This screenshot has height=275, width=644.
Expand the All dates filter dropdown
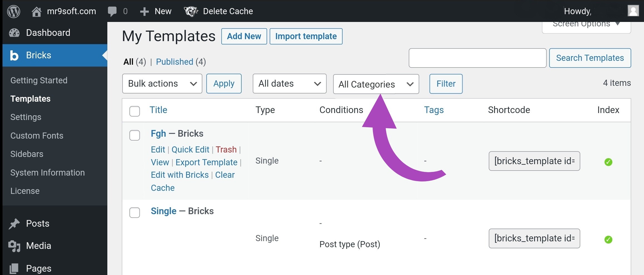tap(289, 83)
